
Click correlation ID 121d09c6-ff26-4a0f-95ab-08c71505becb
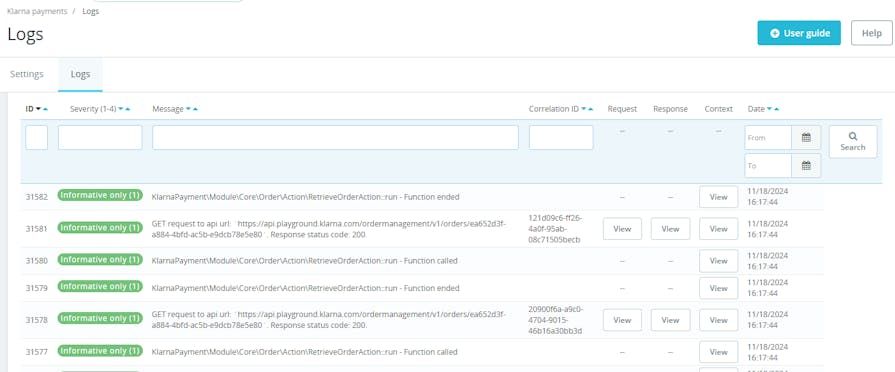pyautogui.click(x=555, y=229)
